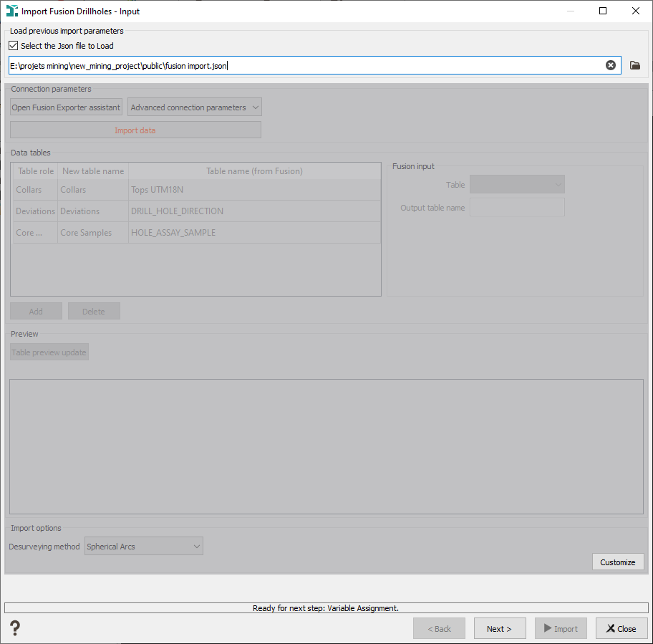Image resolution: width=653 pixels, height=644 pixels.
Task: Click Deviations new table name cell
Action: (x=93, y=211)
